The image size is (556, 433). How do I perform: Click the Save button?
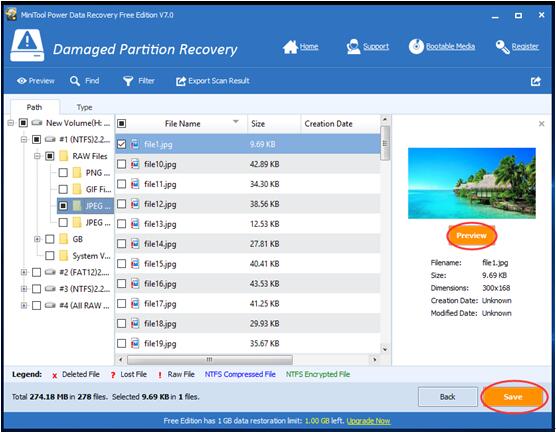tap(513, 396)
